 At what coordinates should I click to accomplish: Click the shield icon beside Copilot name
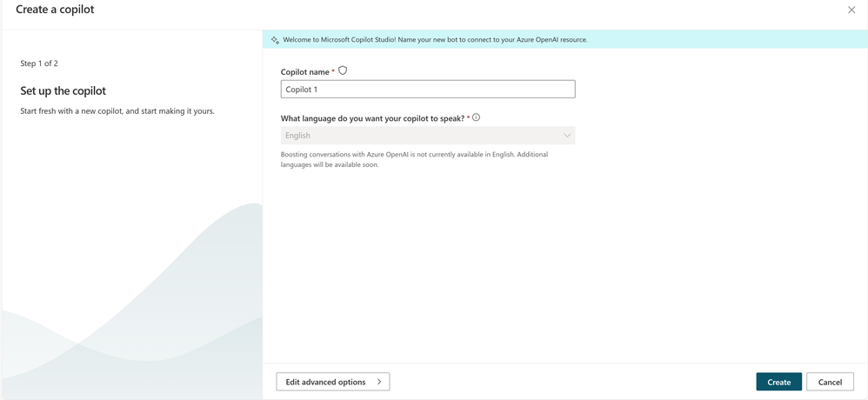coord(343,70)
